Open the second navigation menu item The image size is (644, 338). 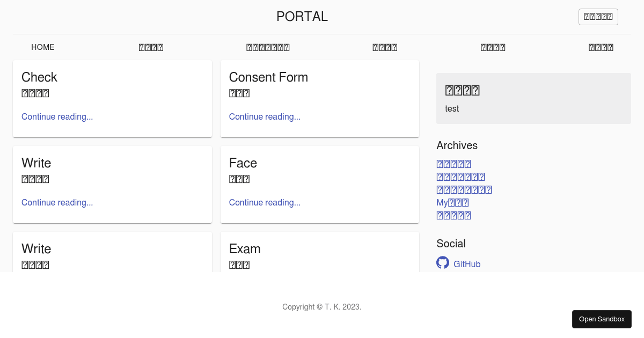point(151,47)
